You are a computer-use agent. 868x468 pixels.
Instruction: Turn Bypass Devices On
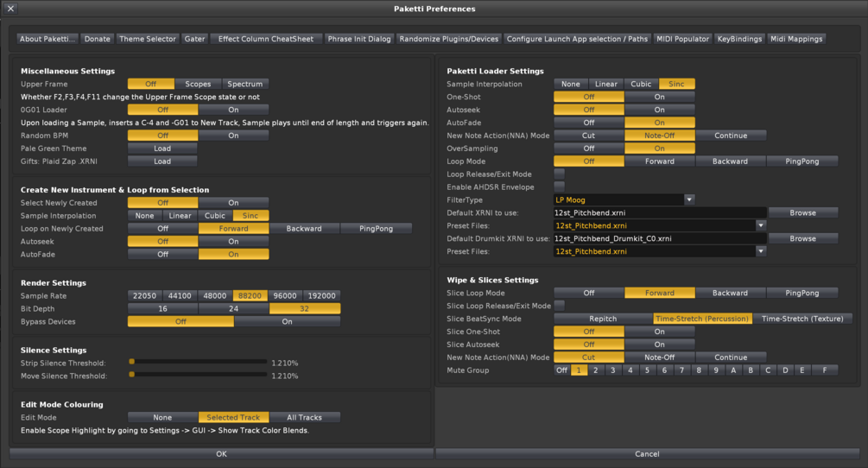[287, 321]
